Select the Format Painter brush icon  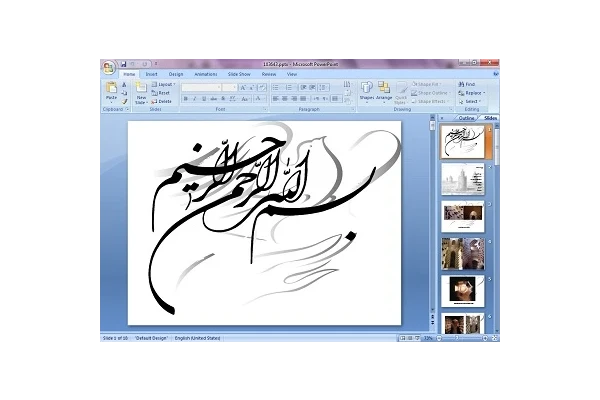click(x=124, y=101)
